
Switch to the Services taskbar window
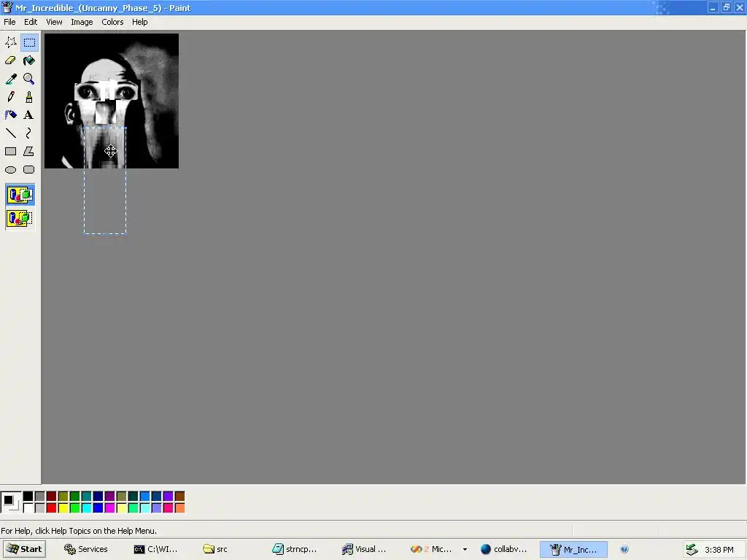(86, 549)
